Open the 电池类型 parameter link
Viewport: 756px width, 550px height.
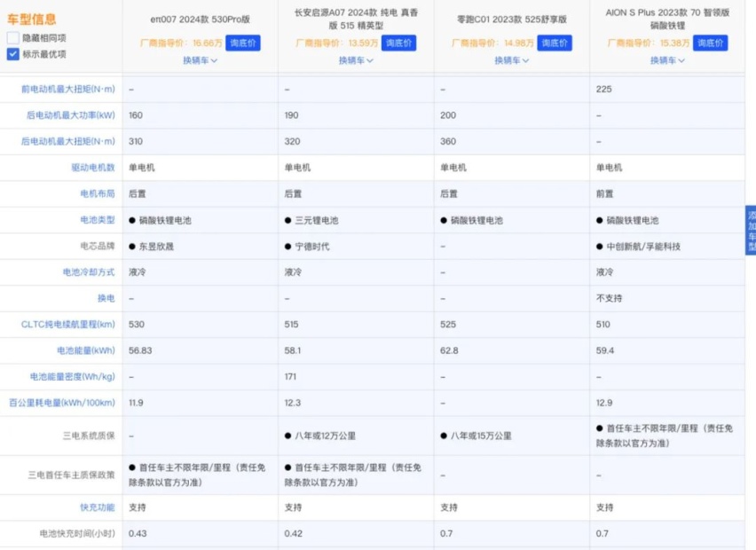point(98,220)
